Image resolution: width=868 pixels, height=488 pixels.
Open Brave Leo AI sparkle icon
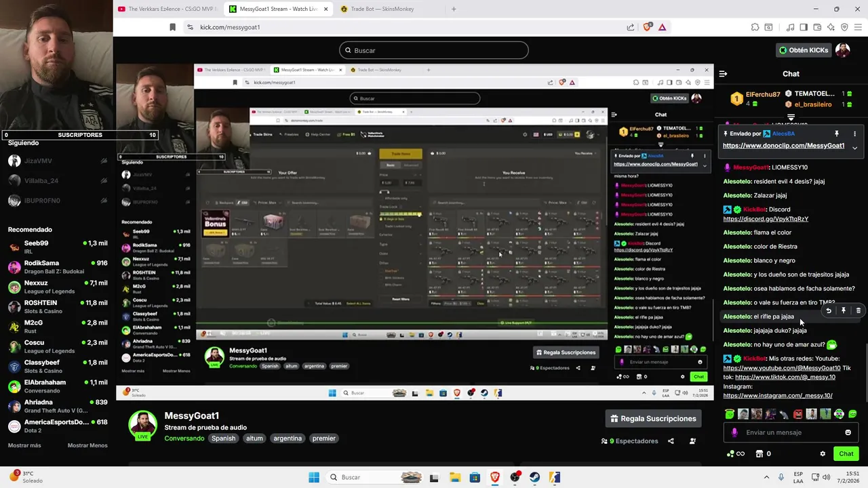[831, 27]
